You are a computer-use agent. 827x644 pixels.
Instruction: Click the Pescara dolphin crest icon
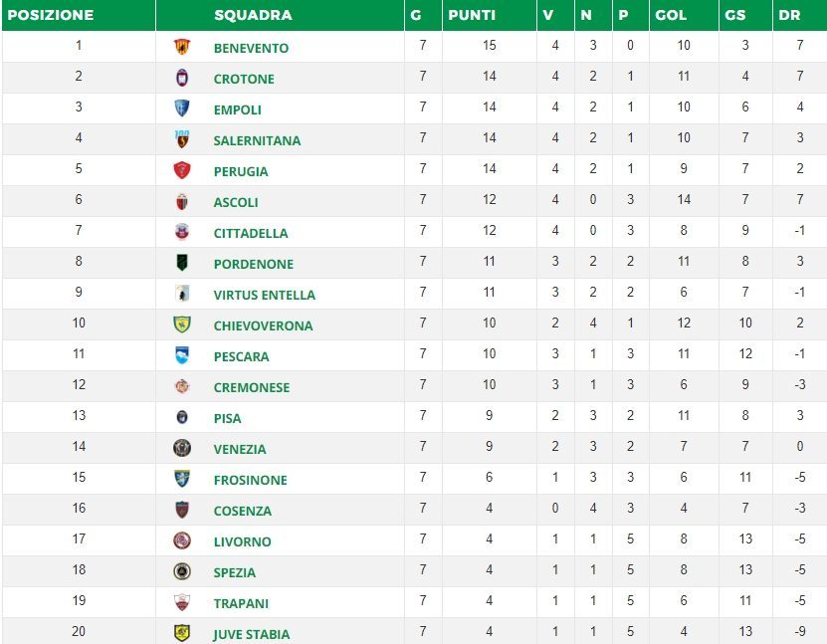182,355
